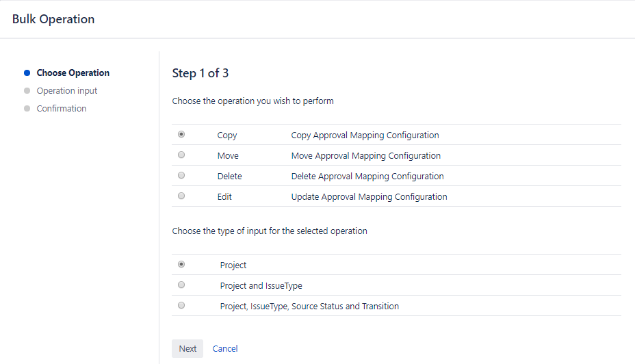Click the Bulk Operation page heading
Viewport: 635px width, 364px height.
pyautogui.click(x=53, y=19)
